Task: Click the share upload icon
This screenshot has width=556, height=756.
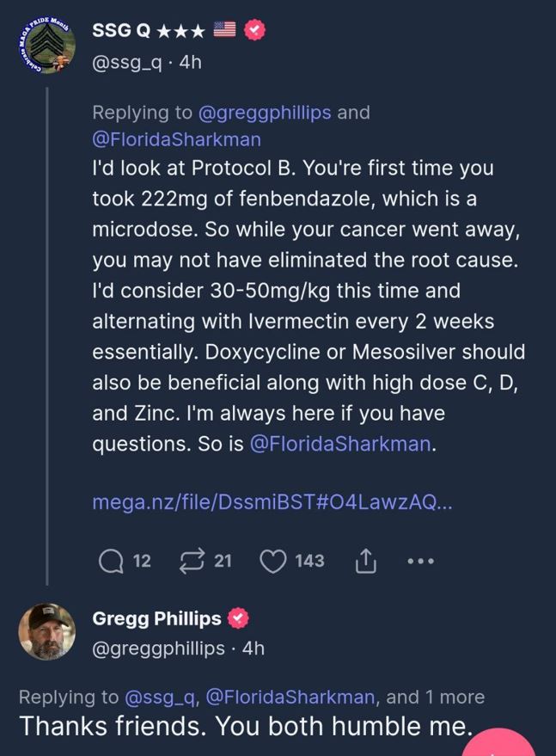Action: pos(365,561)
